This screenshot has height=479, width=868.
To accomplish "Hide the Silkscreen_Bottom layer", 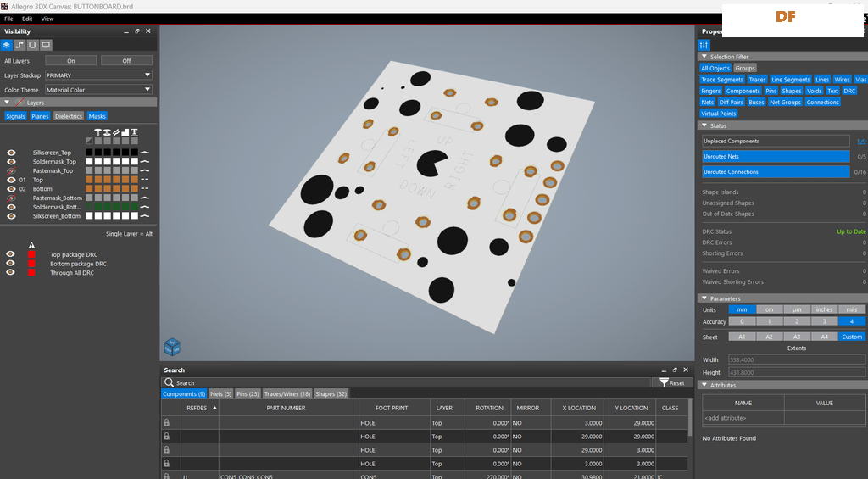I will tap(11, 216).
